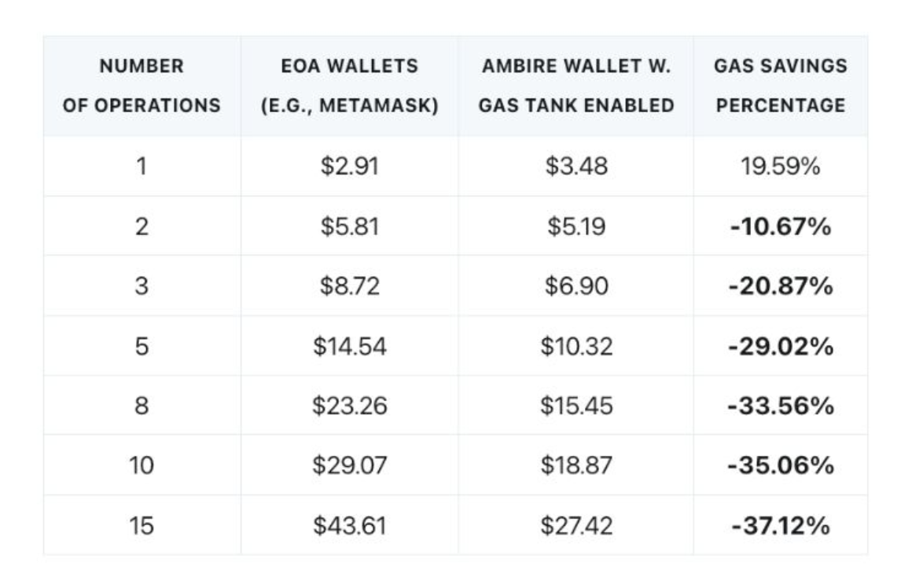Click the 15 operations row number
Screen dimensions: 912x588
[x=142, y=526]
